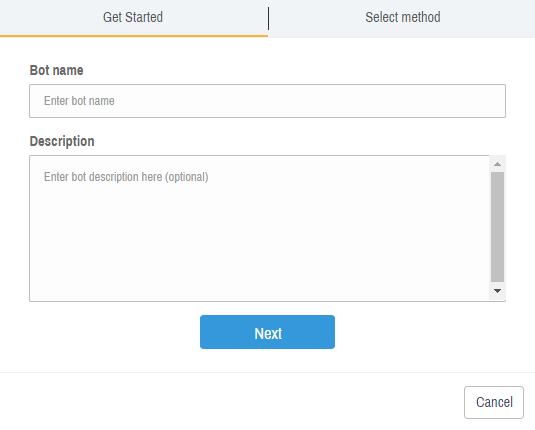The height and width of the screenshot is (430, 535).
Task: Click the 'Cancel' text in the bottom button
Action: 494,402
